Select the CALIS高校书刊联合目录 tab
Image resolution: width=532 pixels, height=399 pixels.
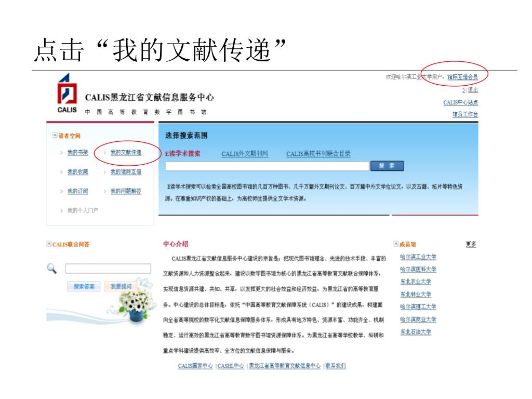[x=318, y=154]
